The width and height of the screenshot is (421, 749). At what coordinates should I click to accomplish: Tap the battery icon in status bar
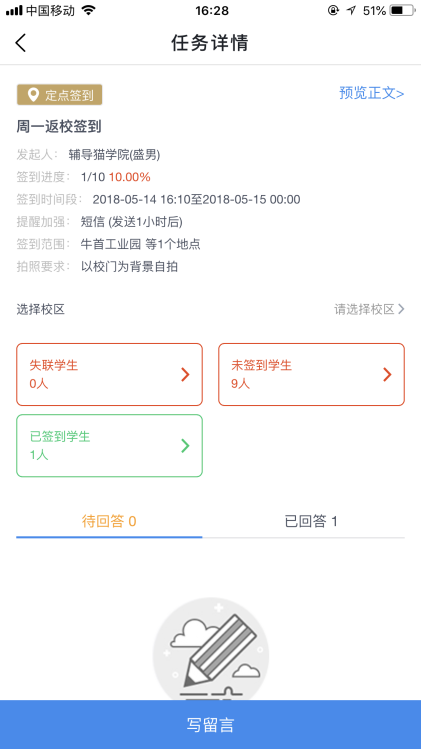(x=402, y=10)
